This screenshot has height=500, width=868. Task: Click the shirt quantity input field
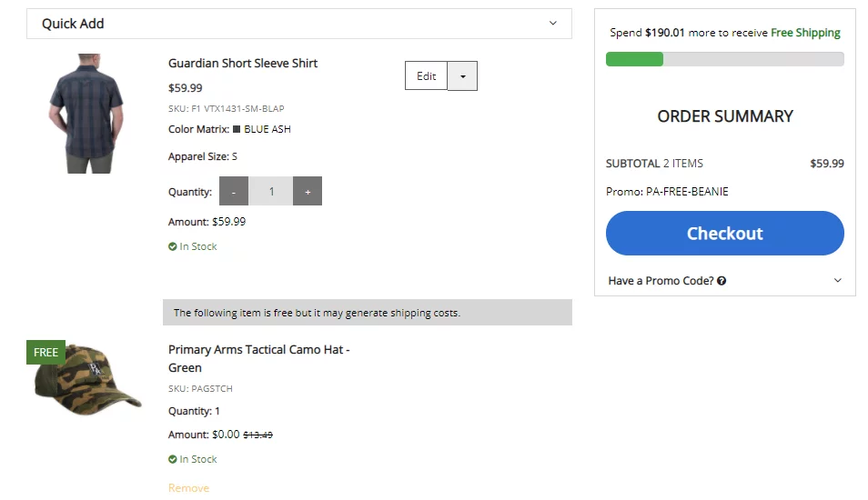[271, 192]
